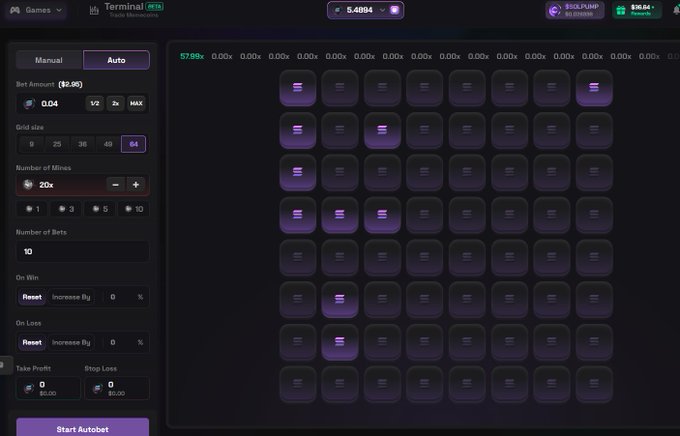
Task: Click the Stop Loss input field
Action: pos(117,388)
